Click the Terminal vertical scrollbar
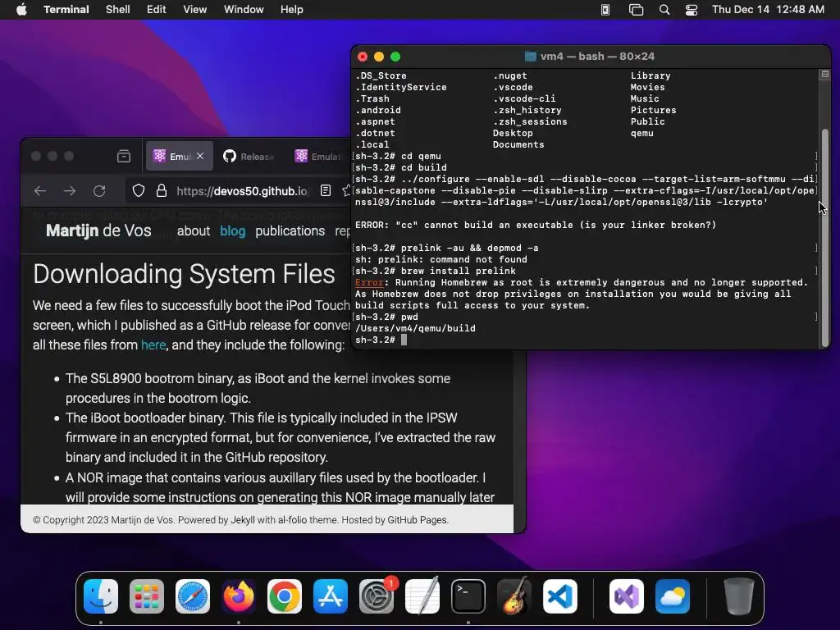Viewport: 840px width, 630px height. tap(825, 238)
